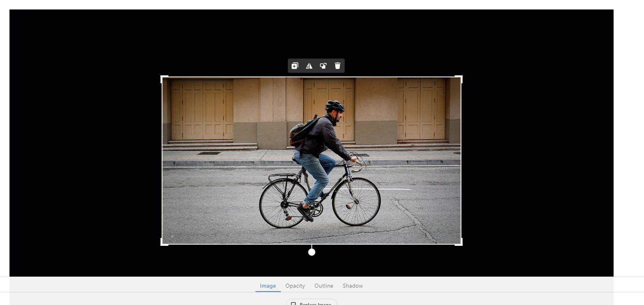The height and width of the screenshot is (305, 644).
Task: Click the bicycle's front wheel in photo
Action: point(356,201)
